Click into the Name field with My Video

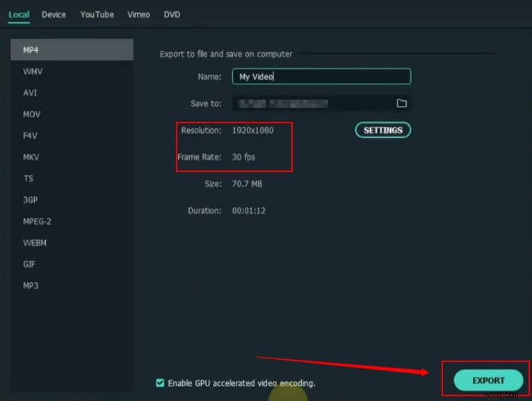(x=321, y=77)
